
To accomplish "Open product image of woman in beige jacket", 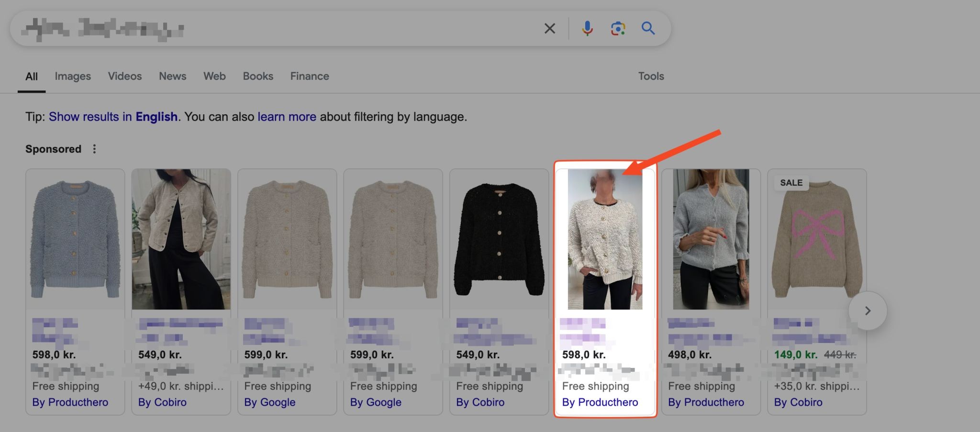I will pyautogui.click(x=181, y=239).
